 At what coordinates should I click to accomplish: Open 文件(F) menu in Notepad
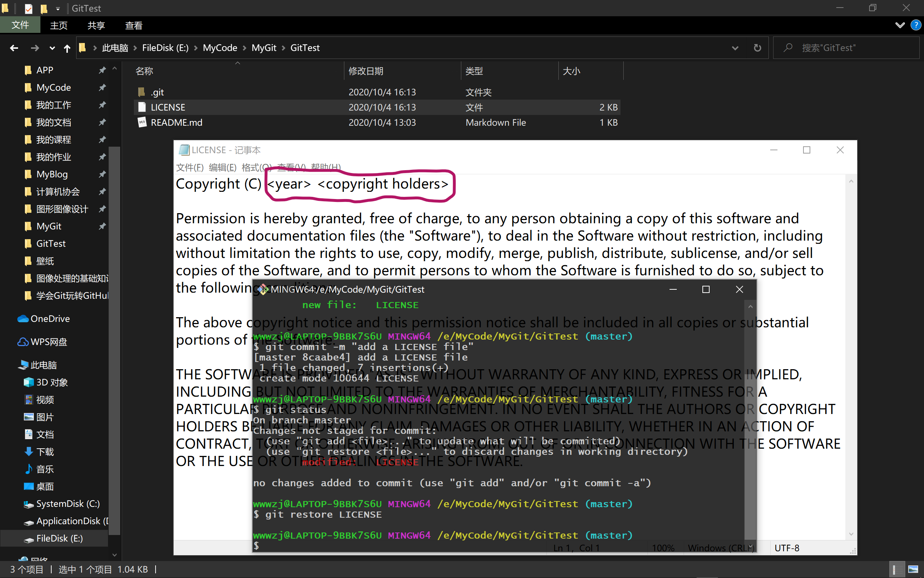pos(190,167)
